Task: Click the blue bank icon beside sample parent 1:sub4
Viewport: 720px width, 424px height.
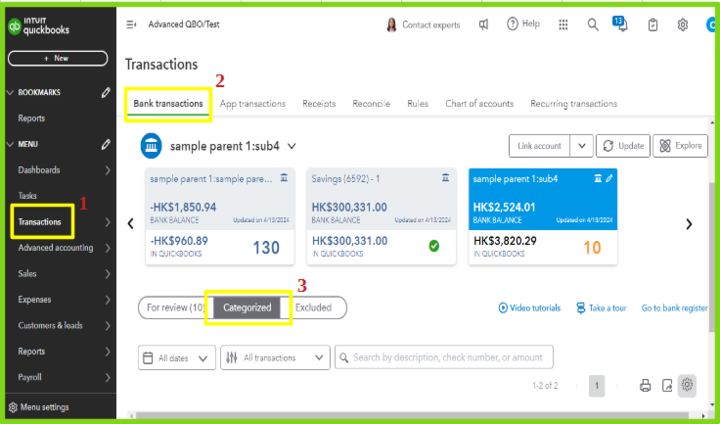Action: coord(151,146)
